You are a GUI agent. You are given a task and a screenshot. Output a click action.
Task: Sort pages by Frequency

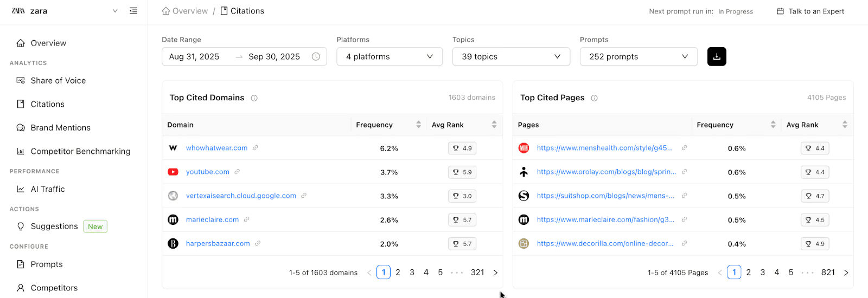pyautogui.click(x=773, y=125)
